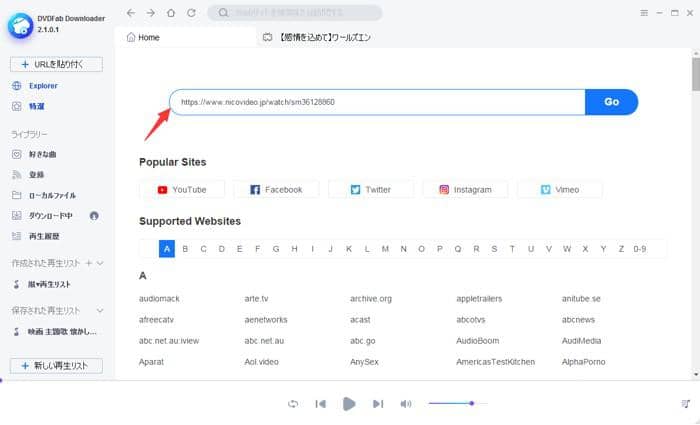The width and height of the screenshot is (700, 425).
Task: Open the archive.org link
Action: pyautogui.click(x=371, y=299)
